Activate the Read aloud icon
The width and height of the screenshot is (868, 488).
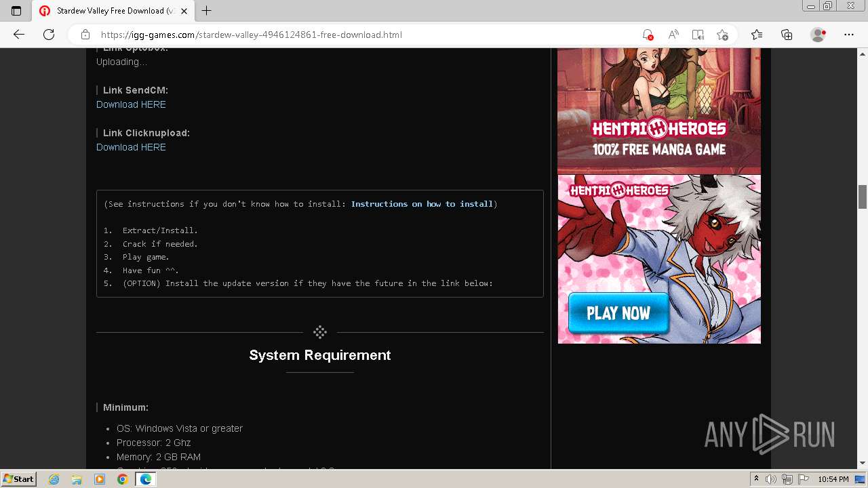point(673,35)
